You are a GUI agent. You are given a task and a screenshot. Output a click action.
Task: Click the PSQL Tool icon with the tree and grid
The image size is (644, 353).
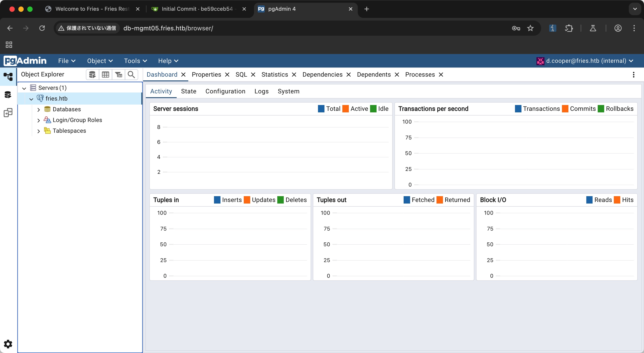point(119,74)
